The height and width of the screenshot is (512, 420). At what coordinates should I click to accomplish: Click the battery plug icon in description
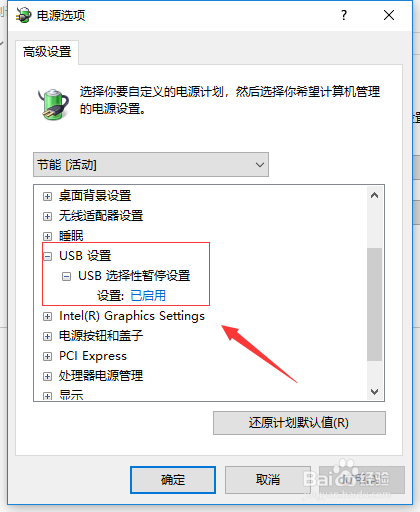coord(53,104)
